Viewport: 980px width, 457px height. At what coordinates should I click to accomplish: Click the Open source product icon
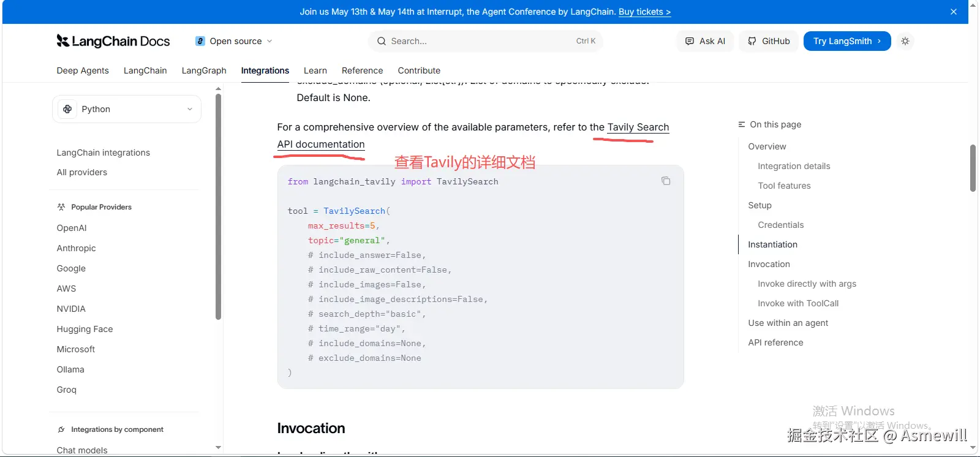200,41
